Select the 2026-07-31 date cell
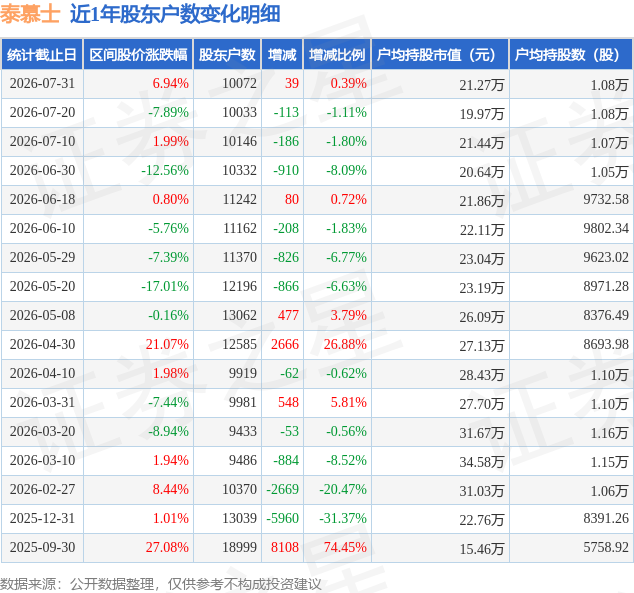 (42, 83)
